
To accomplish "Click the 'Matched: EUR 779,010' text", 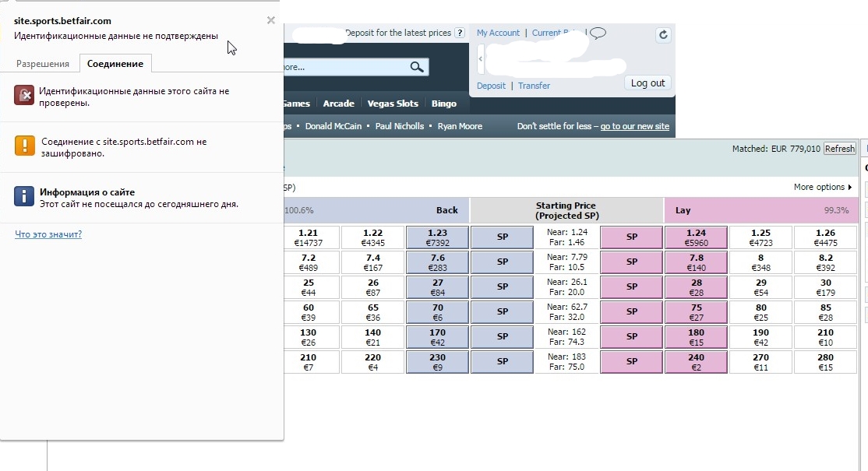I will (776, 149).
